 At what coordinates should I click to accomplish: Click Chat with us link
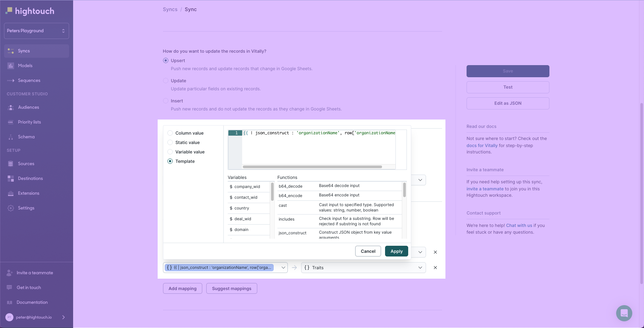519,226
